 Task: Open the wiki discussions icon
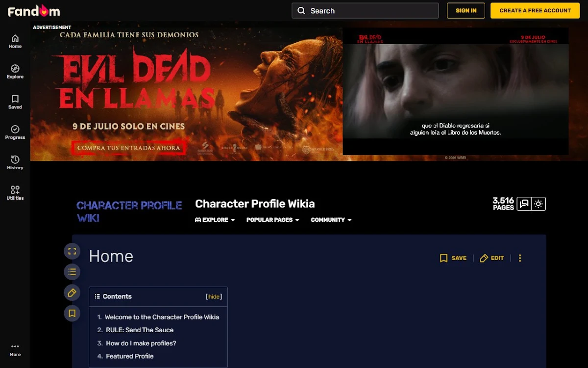tap(524, 204)
